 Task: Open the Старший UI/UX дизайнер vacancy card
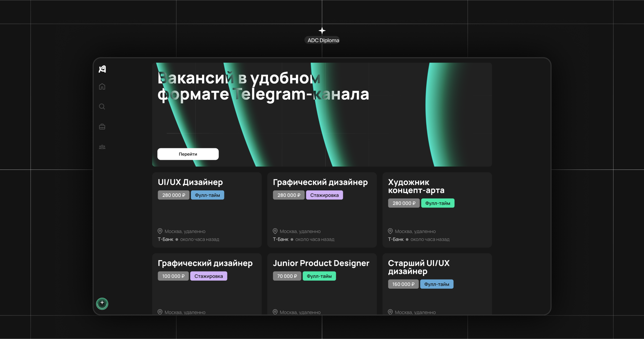point(437,284)
